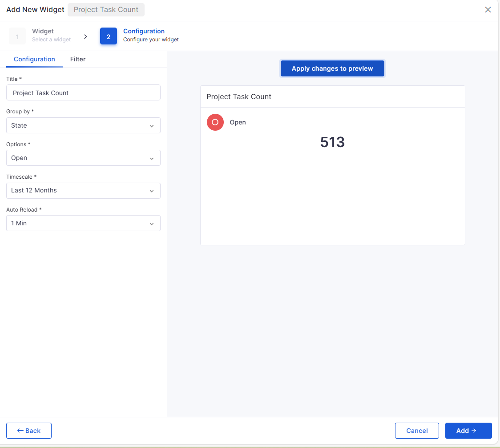Image resolution: width=500 pixels, height=448 pixels.
Task: Open the Auto Reload 1 Min dropdown
Action: [83, 223]
